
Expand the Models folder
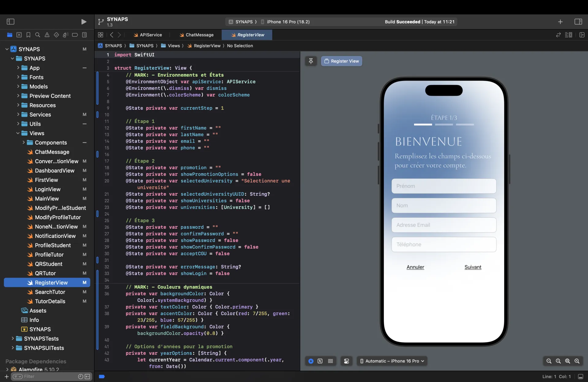18,86
